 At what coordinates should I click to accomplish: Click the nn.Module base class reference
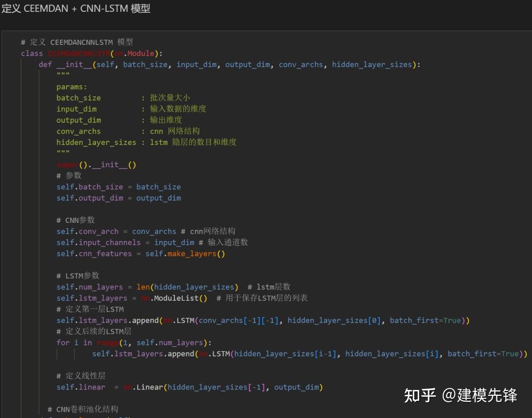[x=134, y=53]
